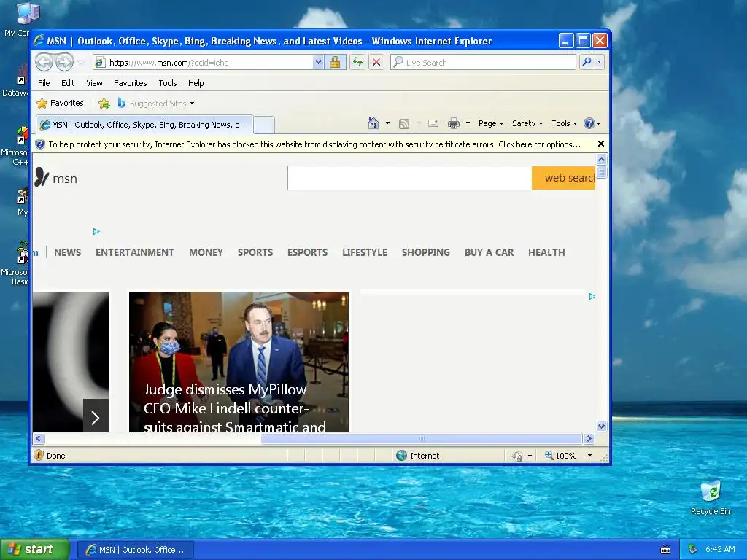Screen dimensions: 747x560
Task: Open the File menu
Action: tap(44, 83)
